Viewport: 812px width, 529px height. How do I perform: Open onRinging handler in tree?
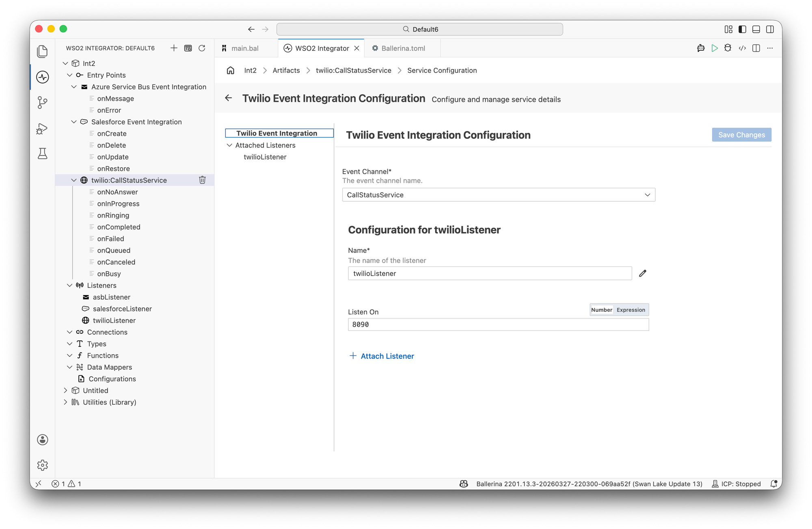point(113,215)
